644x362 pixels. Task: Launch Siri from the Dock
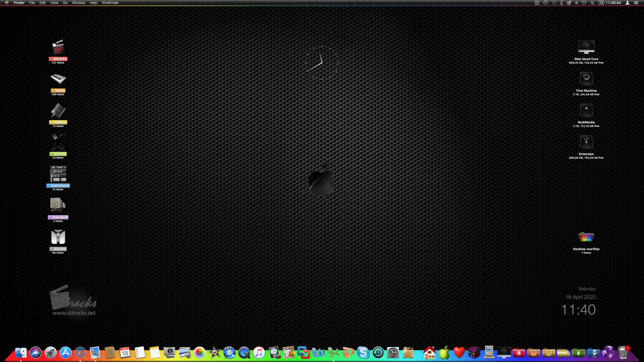tap(36, 353)
